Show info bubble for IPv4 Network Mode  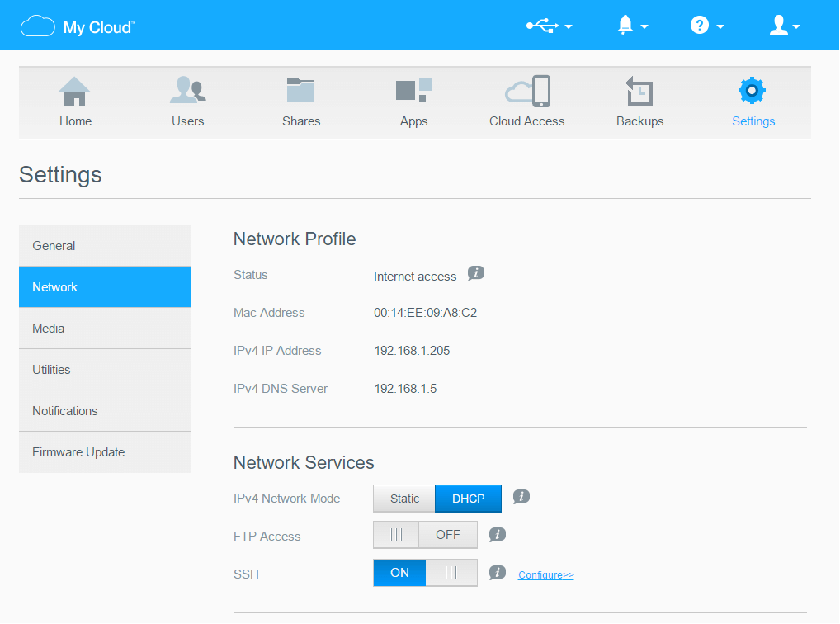tap(521, 497)
